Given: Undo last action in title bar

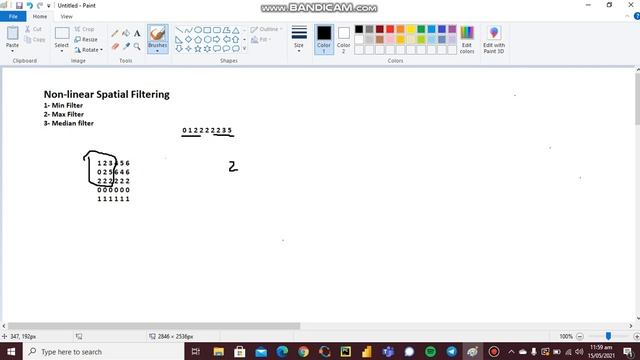Looking at the screenshot, I should [x=29, y=6].
